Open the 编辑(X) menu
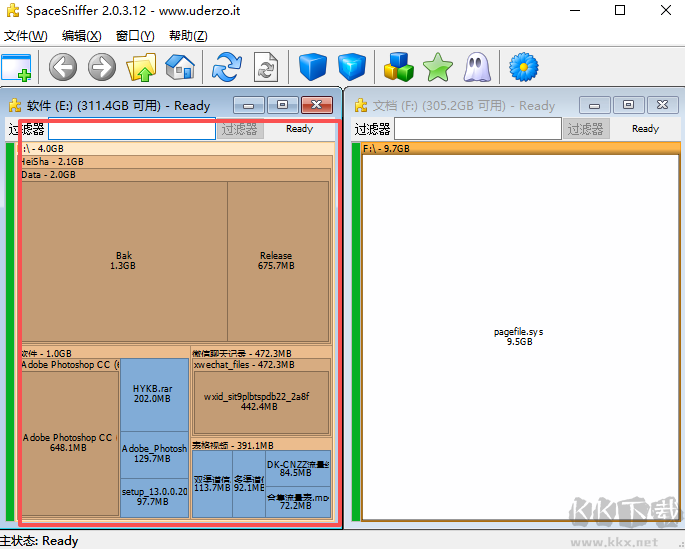The width and height of the screenshot is (685, 549). tap(81, 36)
